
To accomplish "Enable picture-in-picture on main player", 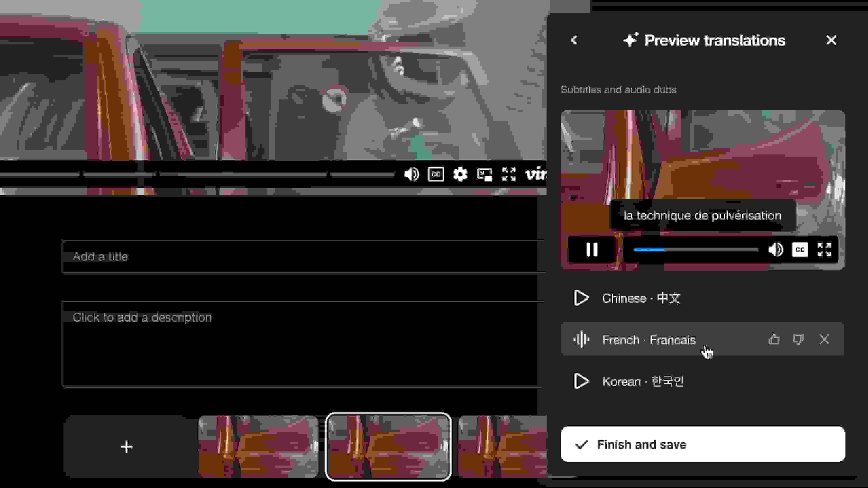I will coord(484,174).
